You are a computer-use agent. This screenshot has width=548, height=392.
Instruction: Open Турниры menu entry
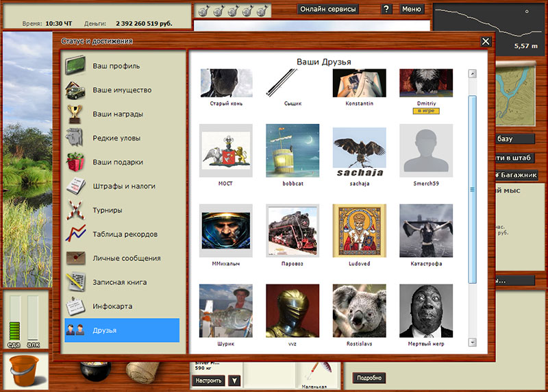(x=122, y=210)
